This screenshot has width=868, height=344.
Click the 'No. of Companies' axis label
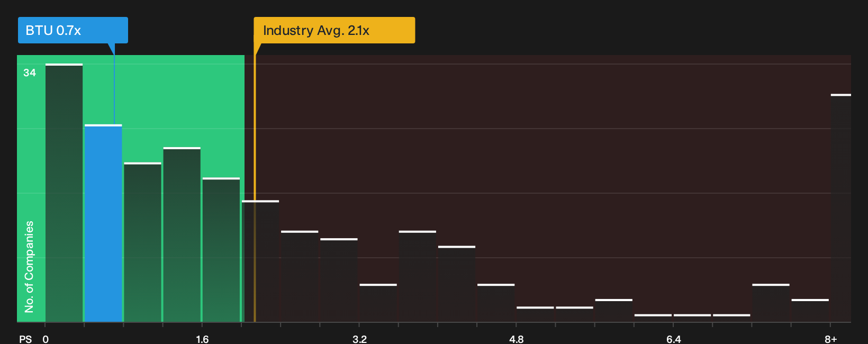(29, 267)
